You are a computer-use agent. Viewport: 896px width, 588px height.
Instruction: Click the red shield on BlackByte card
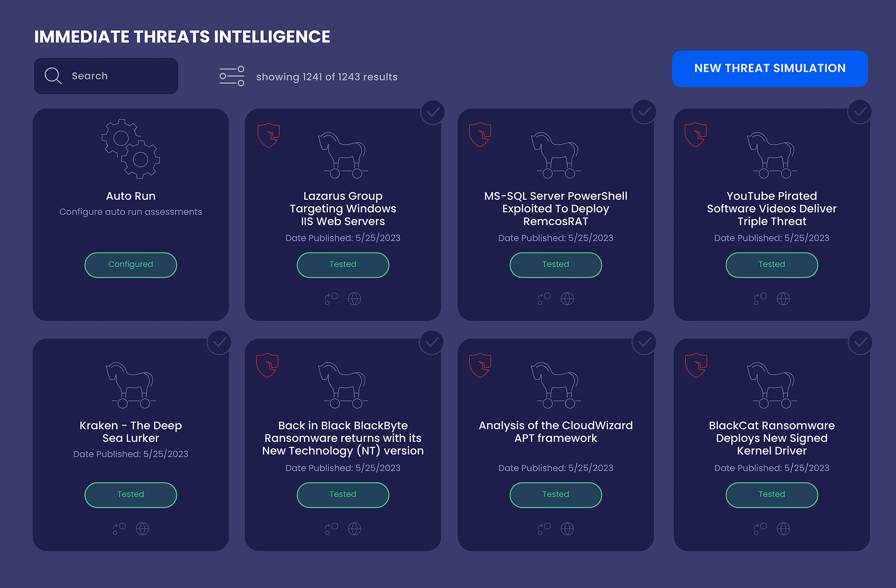pos(267,365)
